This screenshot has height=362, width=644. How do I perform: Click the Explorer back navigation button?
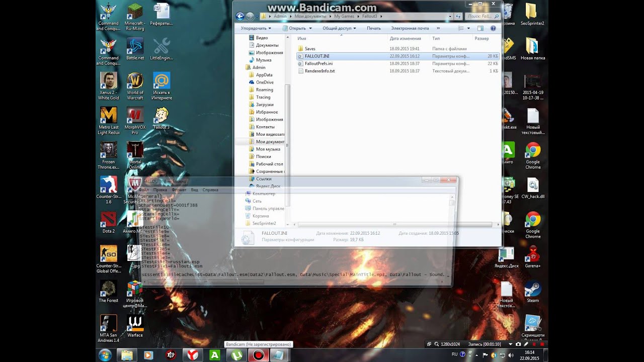pyautogui.click(x=240, y=16)
